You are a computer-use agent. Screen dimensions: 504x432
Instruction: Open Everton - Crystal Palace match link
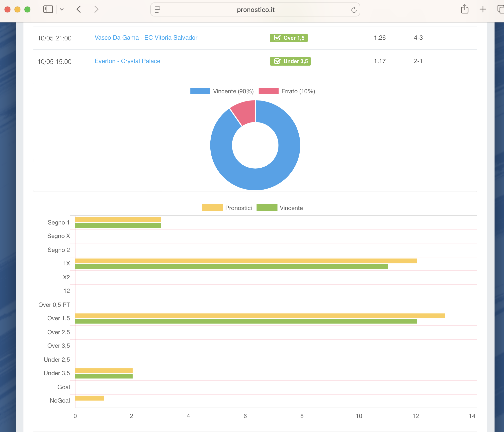[127, 61]
